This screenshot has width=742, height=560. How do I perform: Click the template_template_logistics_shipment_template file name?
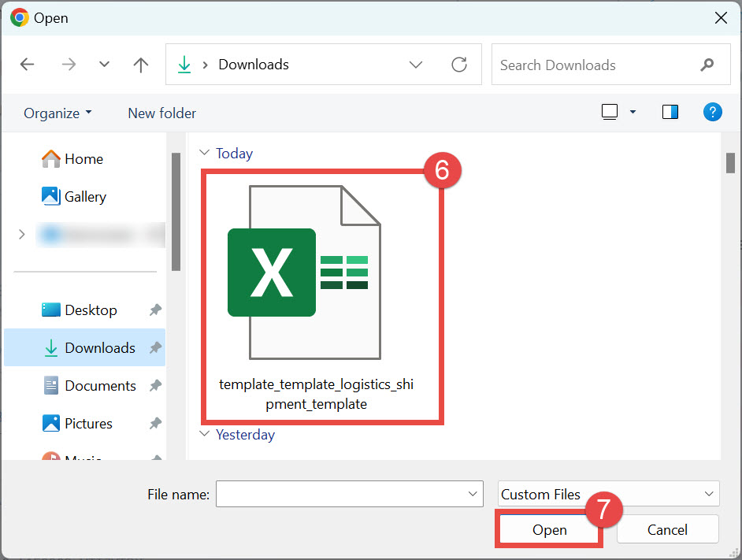coord(316,394)
